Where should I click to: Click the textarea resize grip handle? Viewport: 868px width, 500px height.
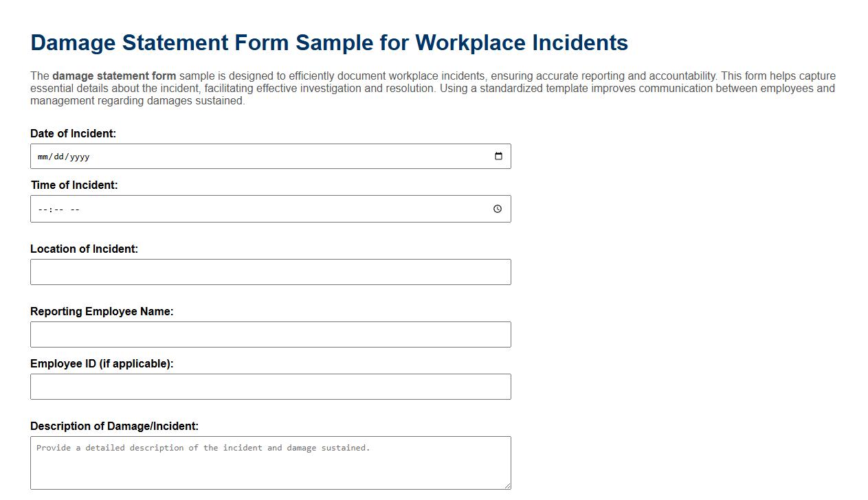(x=507, y=488)
